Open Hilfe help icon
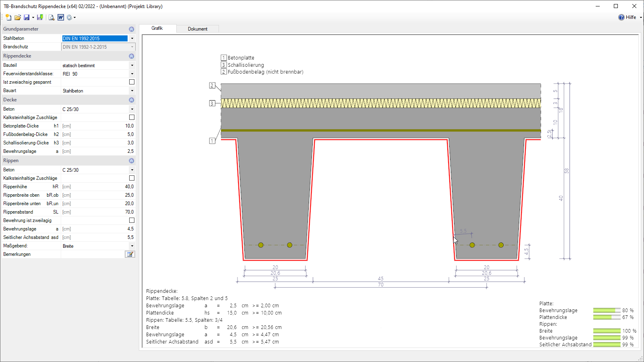Image resolution: width=644 pixels, height=362 pixels. click(621, 17)
